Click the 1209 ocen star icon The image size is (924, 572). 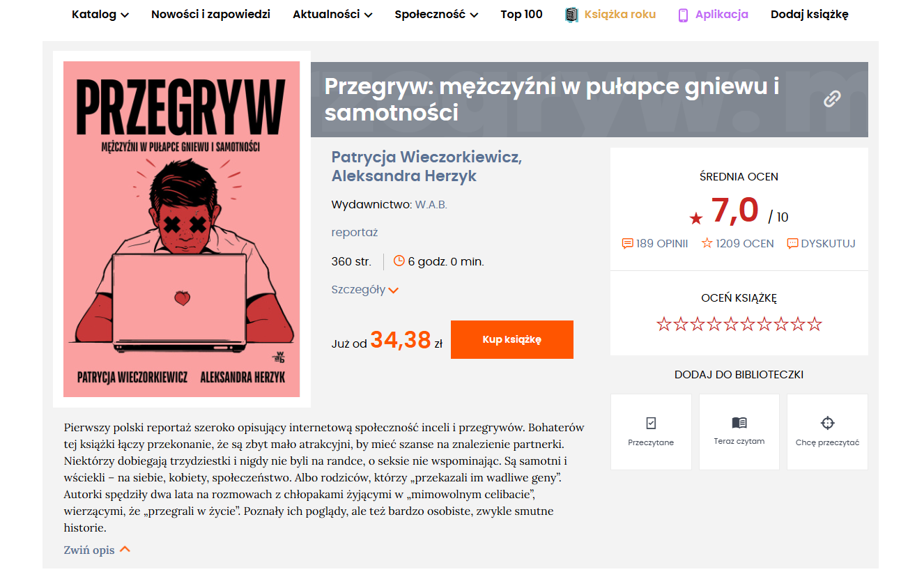click(x=707, y=243)
